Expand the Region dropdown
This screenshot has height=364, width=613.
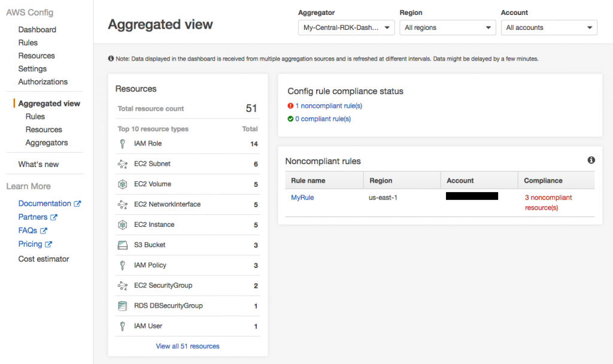tap(447, 28)
